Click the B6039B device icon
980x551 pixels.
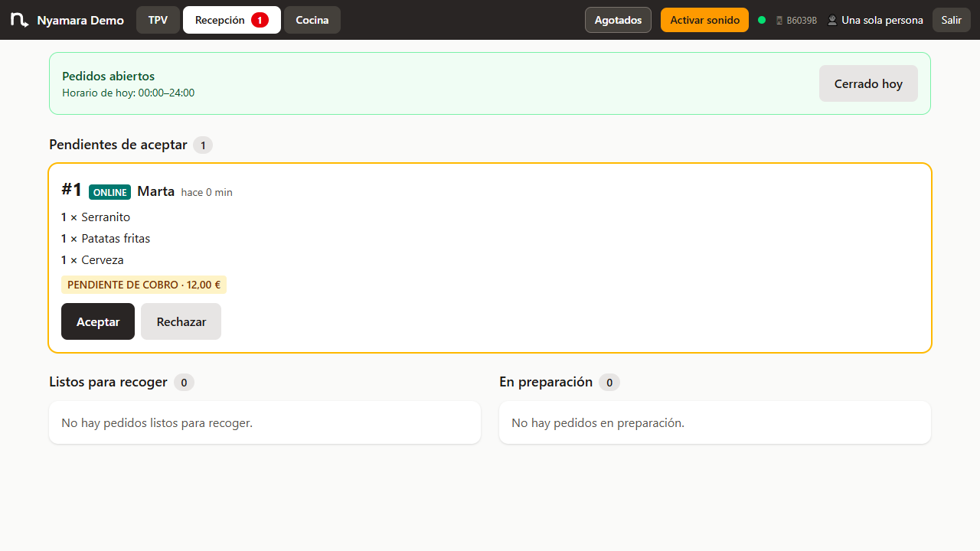click(x=779, y=21)
